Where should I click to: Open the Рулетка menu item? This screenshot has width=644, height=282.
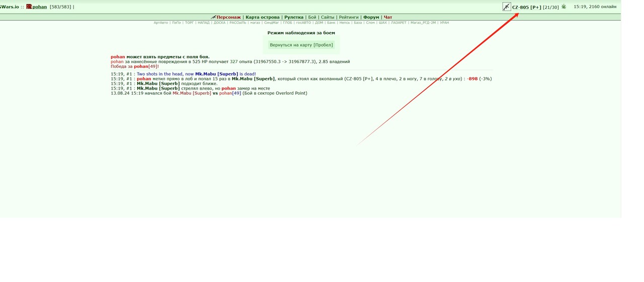click(294, 17)
